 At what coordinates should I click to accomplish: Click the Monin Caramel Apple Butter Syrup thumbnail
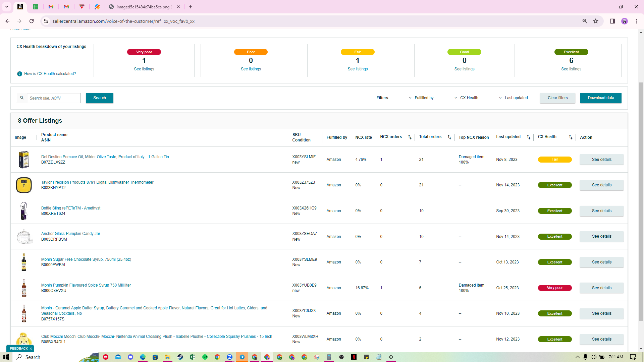(x=24, y=313)
